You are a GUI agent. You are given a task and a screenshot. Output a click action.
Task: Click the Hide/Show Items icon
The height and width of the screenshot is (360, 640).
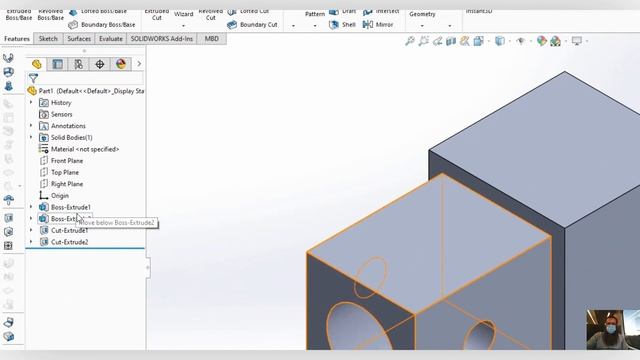[520, 41]
